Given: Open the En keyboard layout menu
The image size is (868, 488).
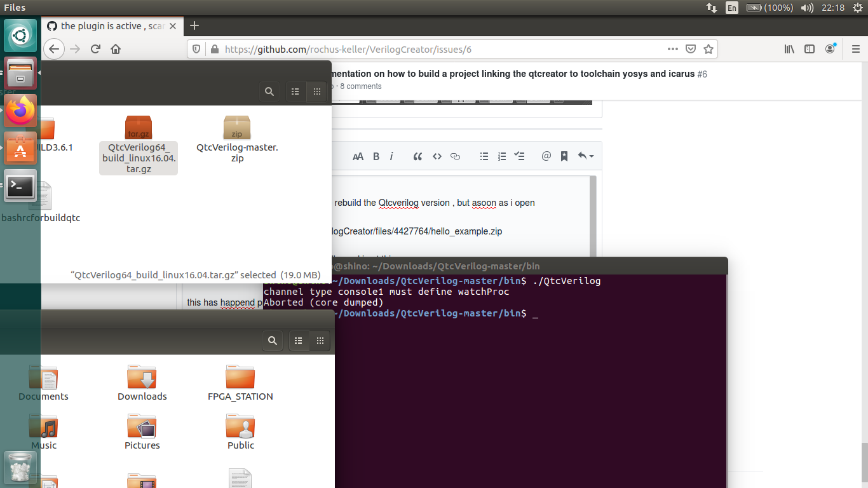Looking at the screenshot, I should [731, 8].
